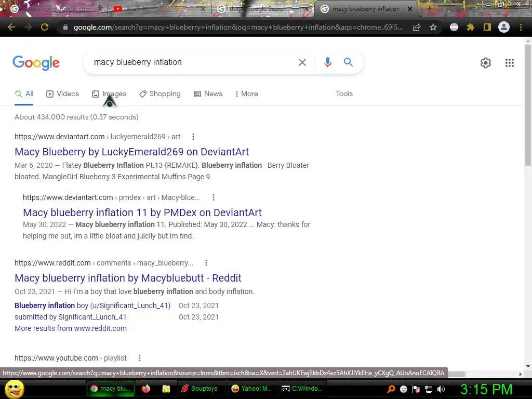The image size is (532, 399).
Task: Open Google quick settings gear
Action: pos(486,63)
